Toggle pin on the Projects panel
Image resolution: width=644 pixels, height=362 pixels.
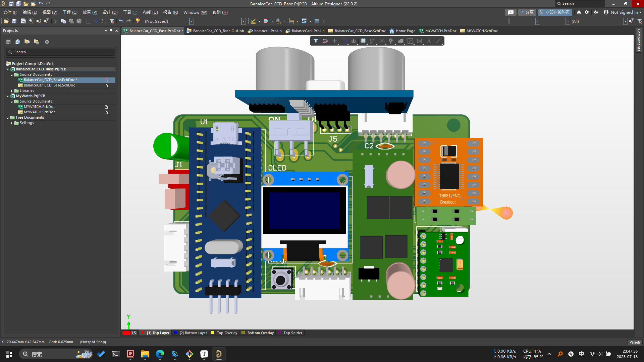point(111,31)
